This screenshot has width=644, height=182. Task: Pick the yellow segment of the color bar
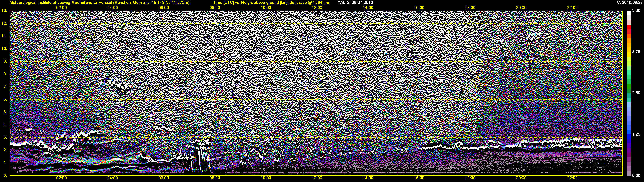pyautogui.click(x=629, y=54)
